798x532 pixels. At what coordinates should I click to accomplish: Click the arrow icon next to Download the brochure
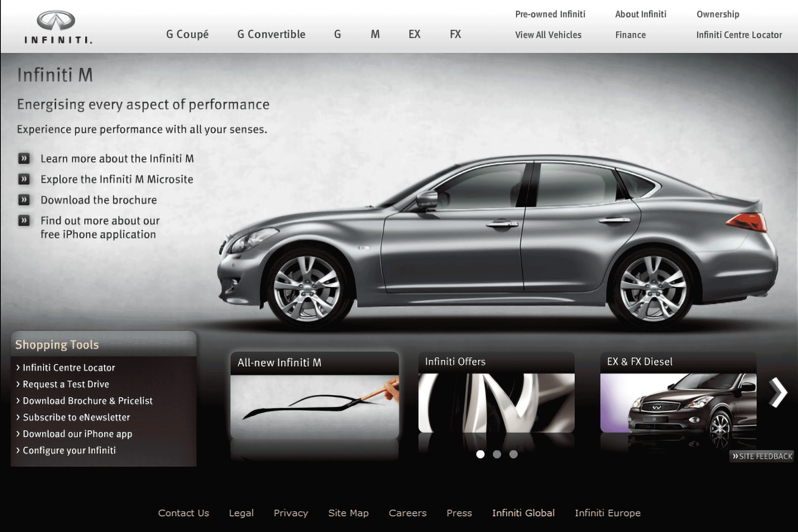tap(25, 199)
